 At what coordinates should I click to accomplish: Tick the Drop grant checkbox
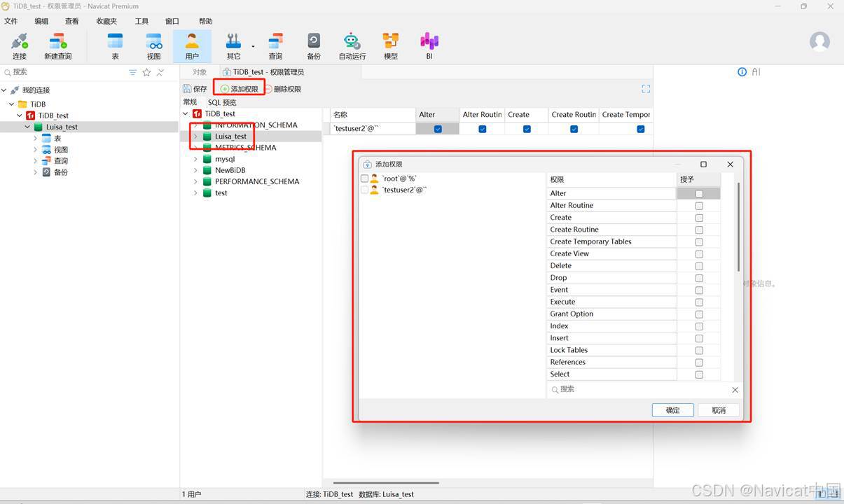[699, 278]
